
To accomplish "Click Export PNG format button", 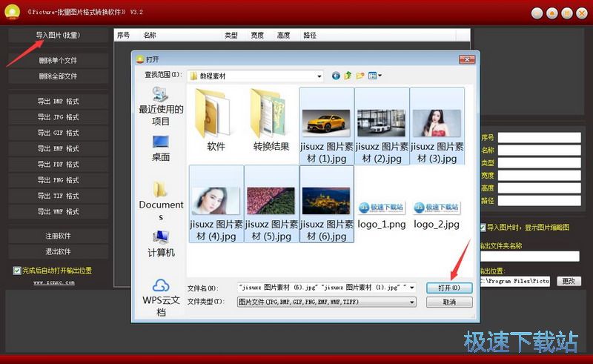I will click(x=58, y=180).
